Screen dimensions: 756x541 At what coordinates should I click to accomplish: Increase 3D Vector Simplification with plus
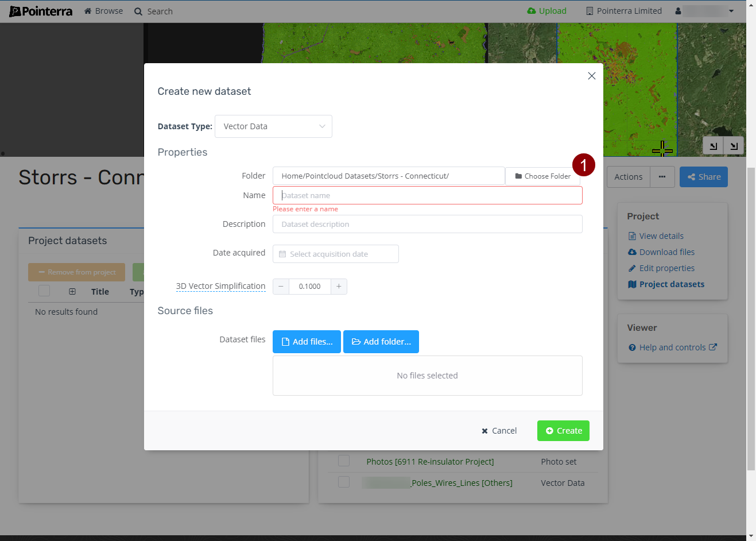point(339,287)
